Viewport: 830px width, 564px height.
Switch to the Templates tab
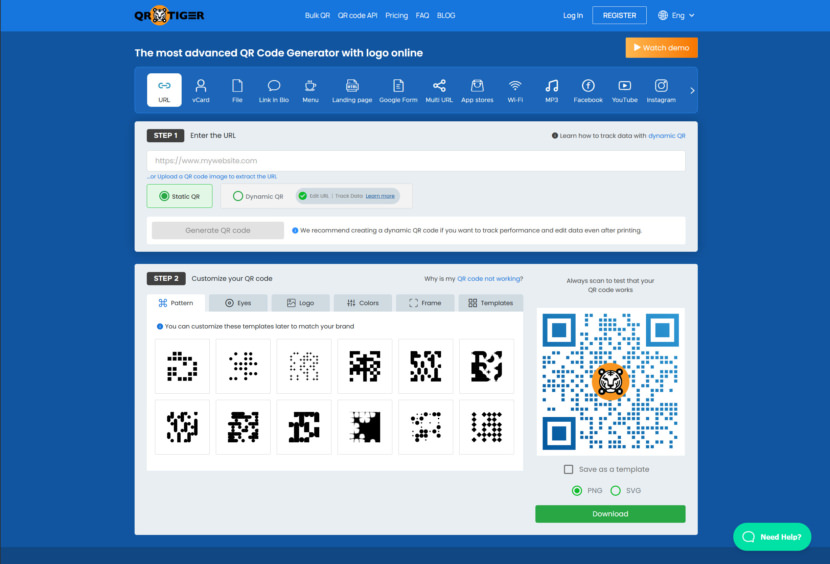[x=491, y=303]
